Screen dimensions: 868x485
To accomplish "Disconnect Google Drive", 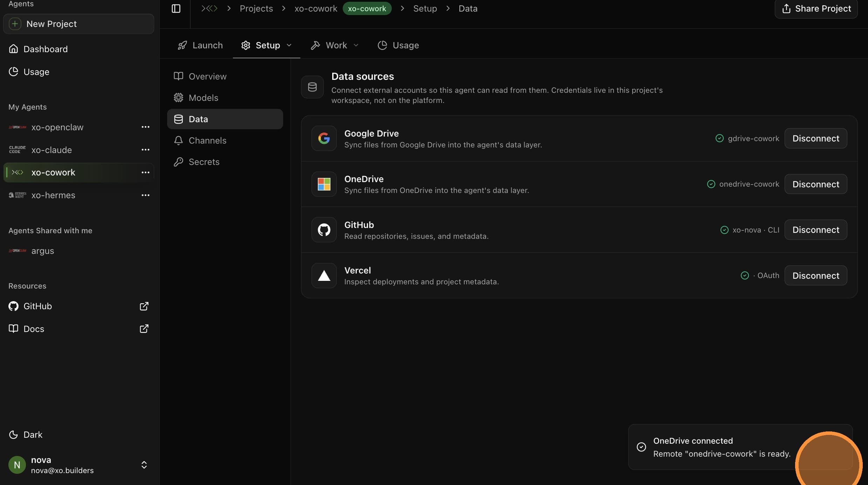I will tap(816, 138).
